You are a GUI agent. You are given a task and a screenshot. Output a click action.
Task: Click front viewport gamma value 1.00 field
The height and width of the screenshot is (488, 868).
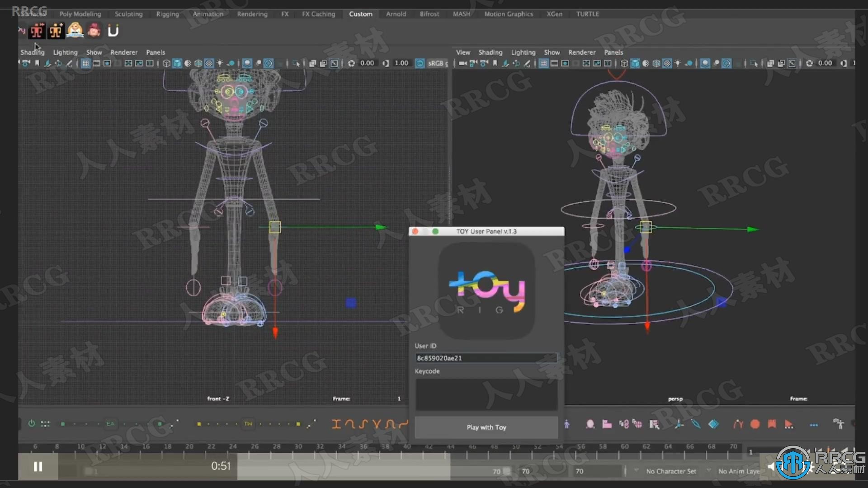(401, 63)
